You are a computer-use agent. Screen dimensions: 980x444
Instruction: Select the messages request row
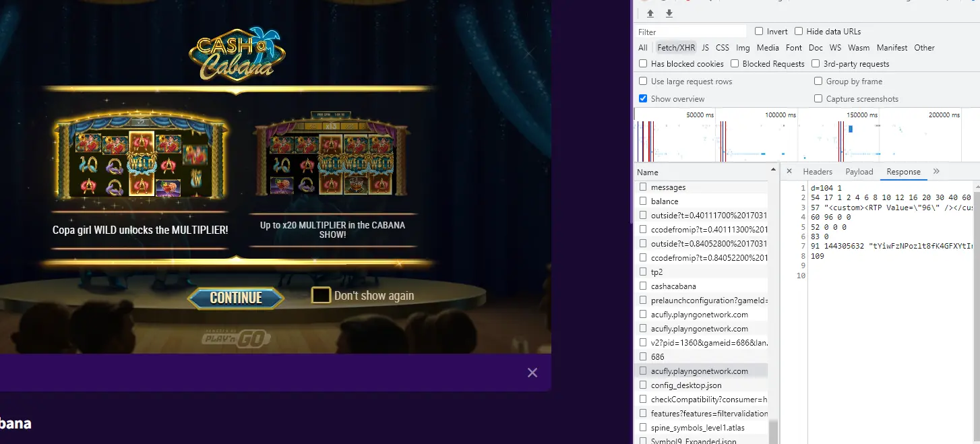tap(702, 187)
